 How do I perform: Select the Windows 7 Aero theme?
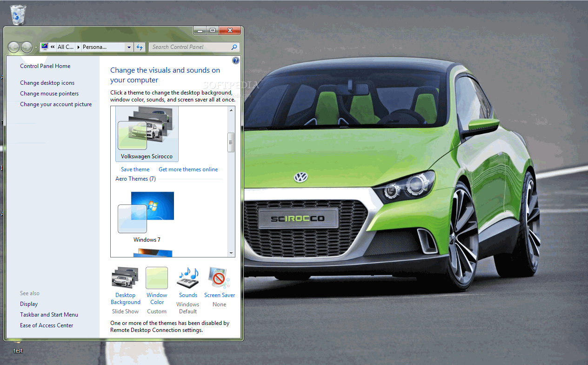point(147,217)
